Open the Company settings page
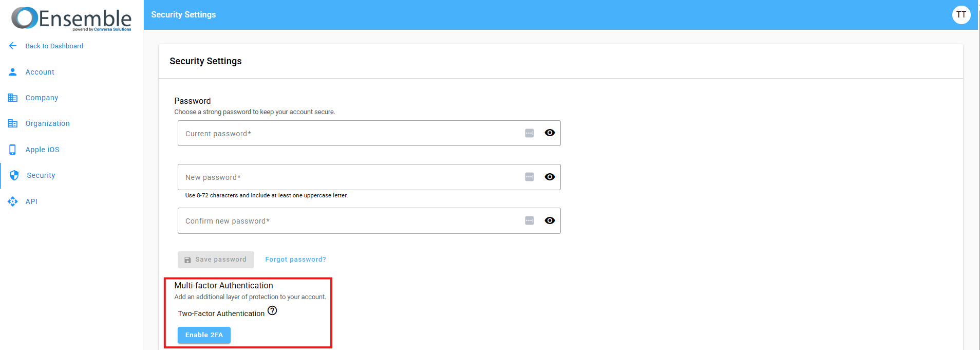 tap(42, 98)
